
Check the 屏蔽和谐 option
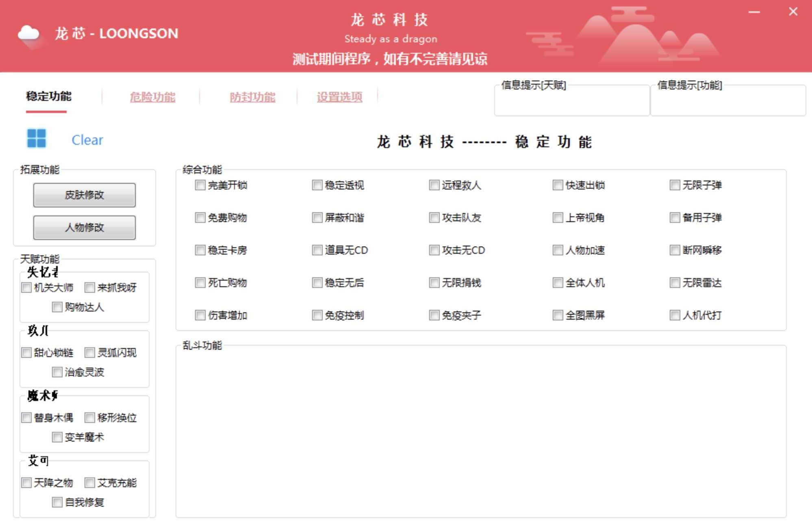click(317, 218)
